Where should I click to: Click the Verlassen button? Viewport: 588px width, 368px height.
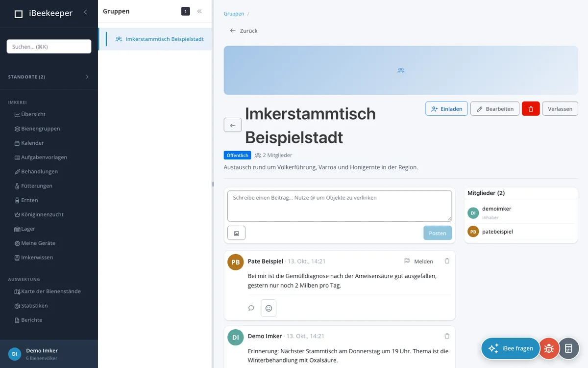[x=560, y=109]
